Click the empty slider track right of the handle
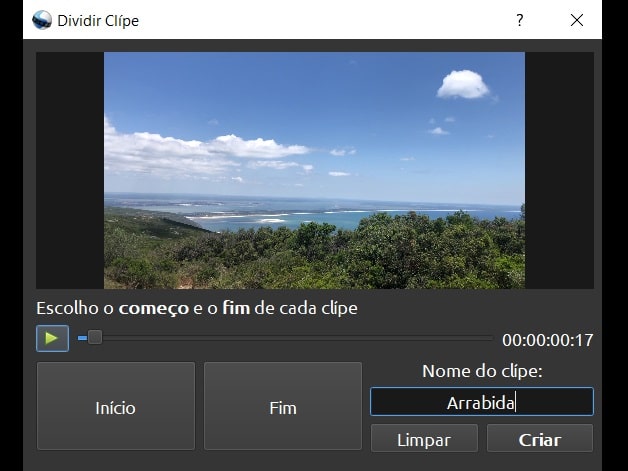The height and width of the screenshot is (471, 628). [x=300, y=338]
